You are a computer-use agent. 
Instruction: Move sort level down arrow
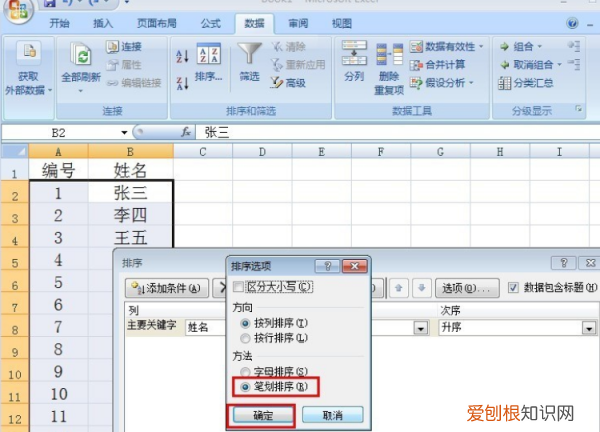tap(422, 288)
